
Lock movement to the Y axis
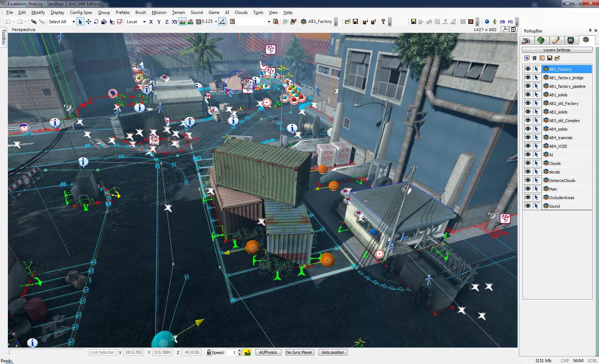(x=159, y=21)
